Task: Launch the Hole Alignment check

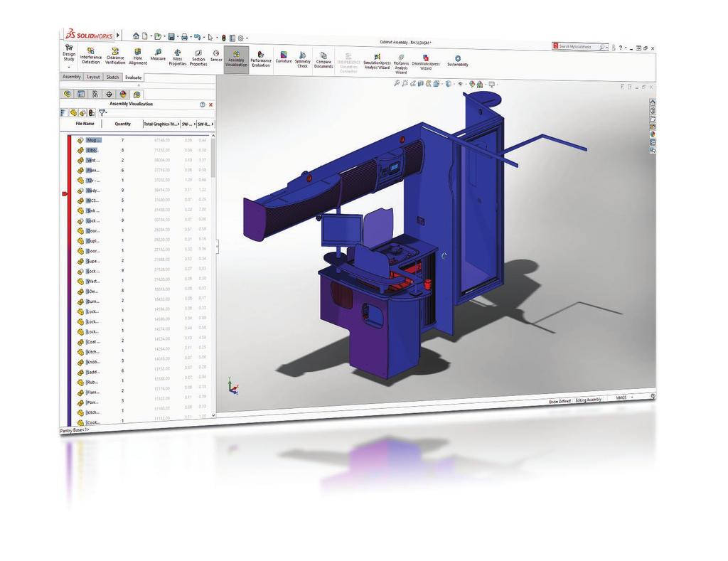Action: point(138,57)
